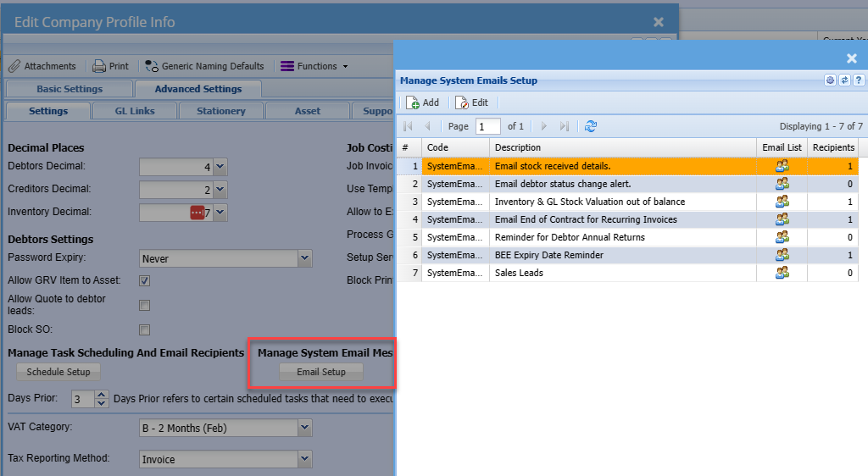Open Creditors Decimal dropdown arrow
Viewport: 868px width, 476px height.
(x=220, y=190)
